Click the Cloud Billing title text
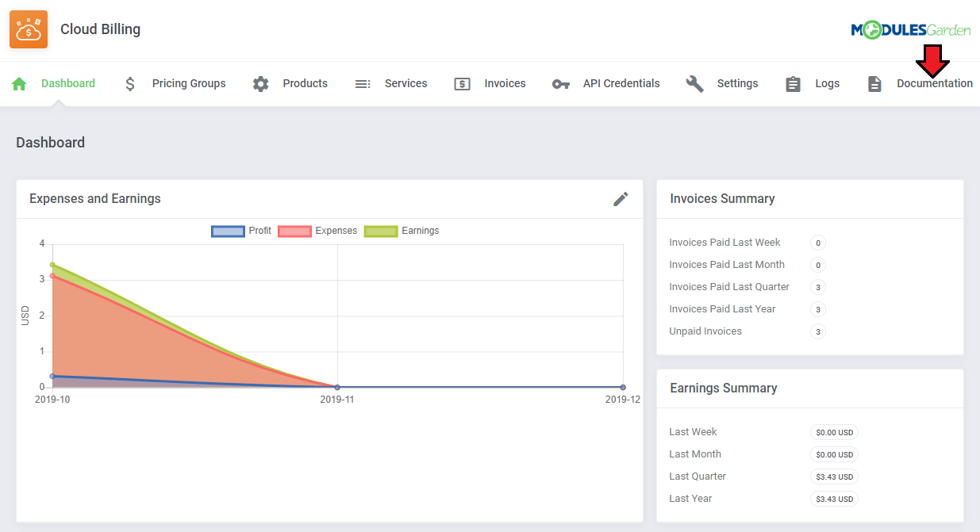The height and width of the screenshot is (532, 980). coord(100,29)
